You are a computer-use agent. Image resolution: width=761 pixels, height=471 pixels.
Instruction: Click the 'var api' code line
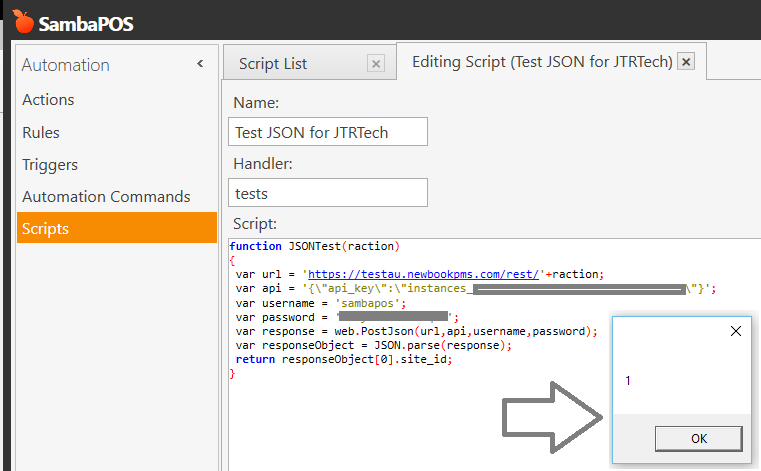(x=476, y=288)
